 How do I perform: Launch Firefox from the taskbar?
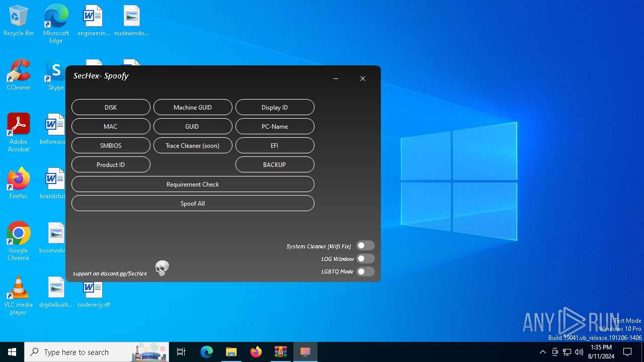256,352
